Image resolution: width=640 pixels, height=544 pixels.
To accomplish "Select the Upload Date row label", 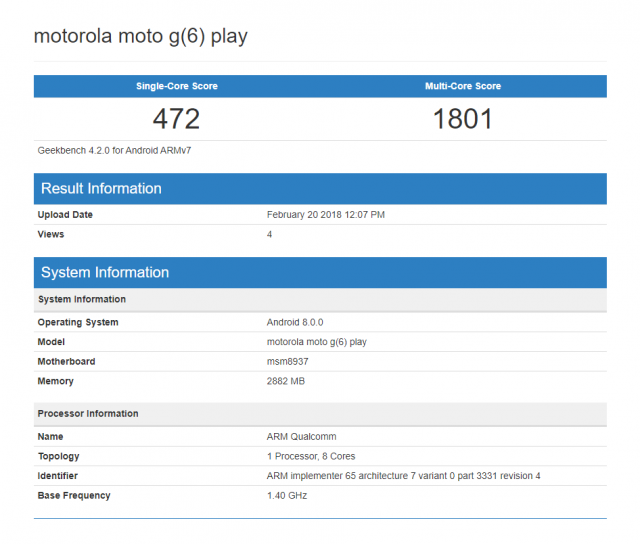I will coord(65,215).
